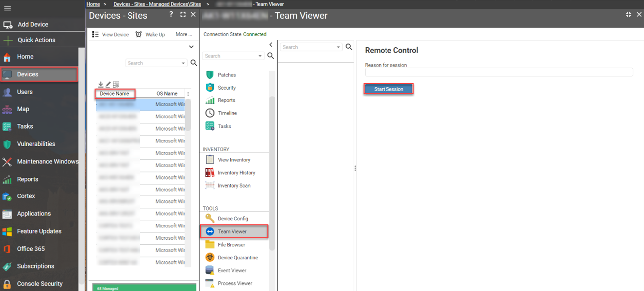Image resolution: width=644 pixels, height=291 pixels.
Task: Open Inventory Scan
Action: pos(234,186)
